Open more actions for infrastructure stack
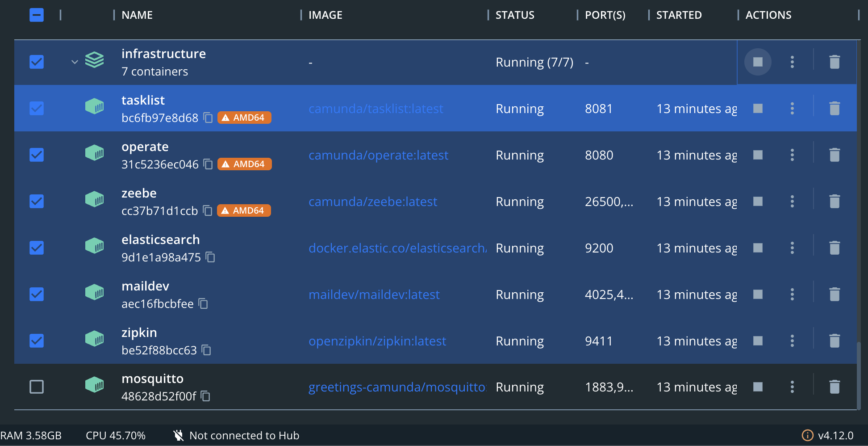This screenshot has height=446, width=868. (792, 62)
